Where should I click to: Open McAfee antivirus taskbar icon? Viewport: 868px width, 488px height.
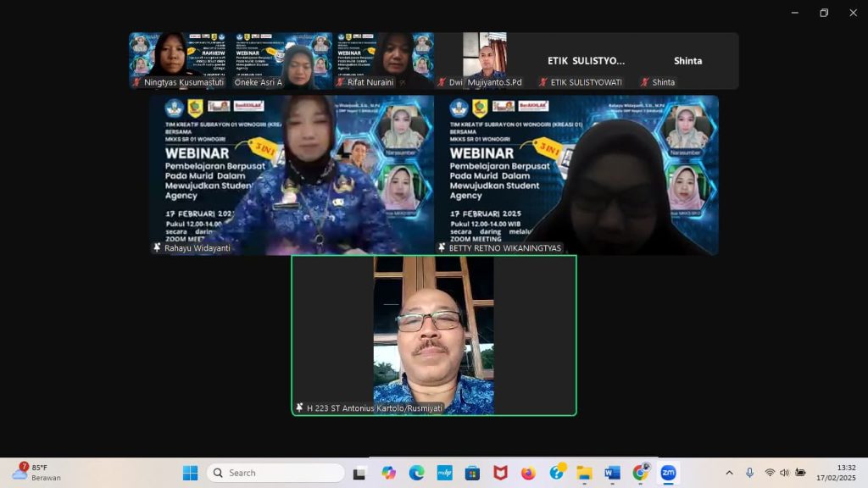coord(500,473)
